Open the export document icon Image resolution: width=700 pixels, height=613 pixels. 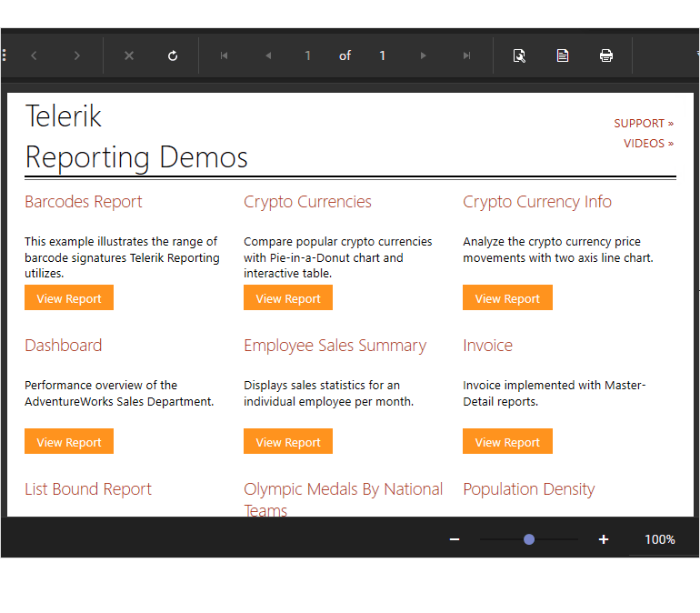(x=563, y=55)
